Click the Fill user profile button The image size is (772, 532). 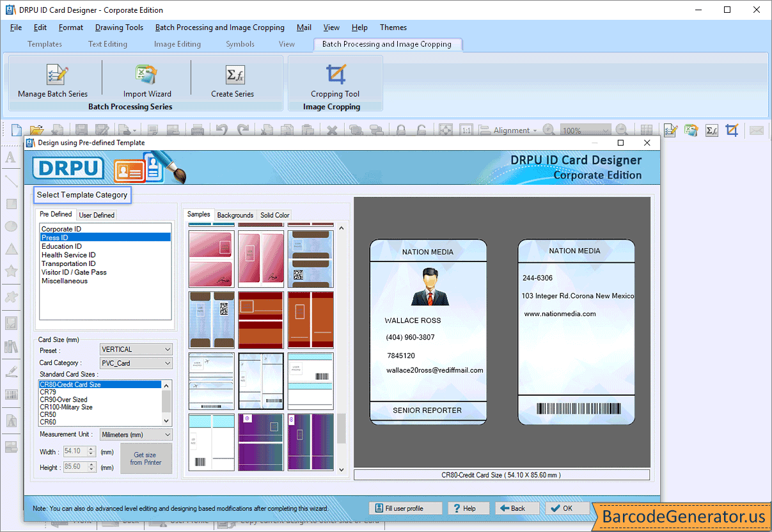pos(406,508)
